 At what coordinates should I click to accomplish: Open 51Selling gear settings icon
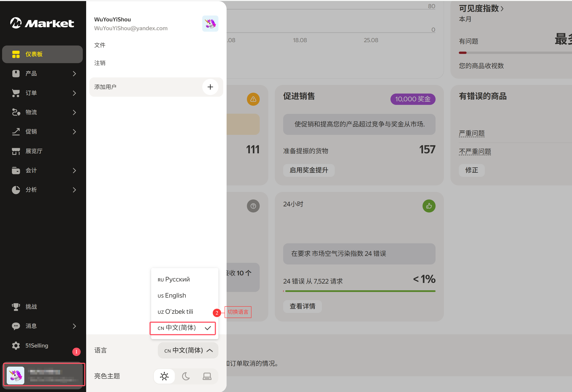pos(16,345)
